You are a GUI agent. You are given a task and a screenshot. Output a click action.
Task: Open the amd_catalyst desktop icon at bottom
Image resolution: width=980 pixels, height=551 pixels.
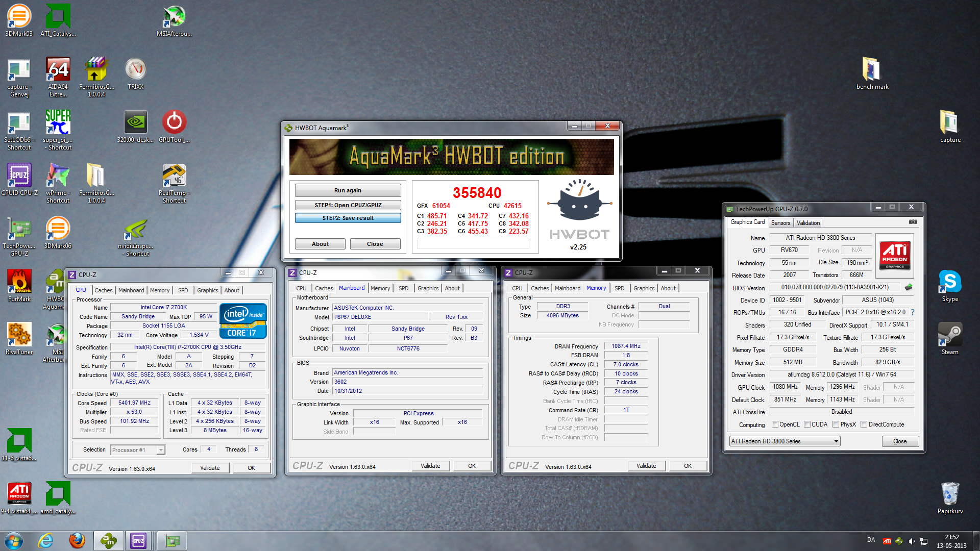coord(58,498)
